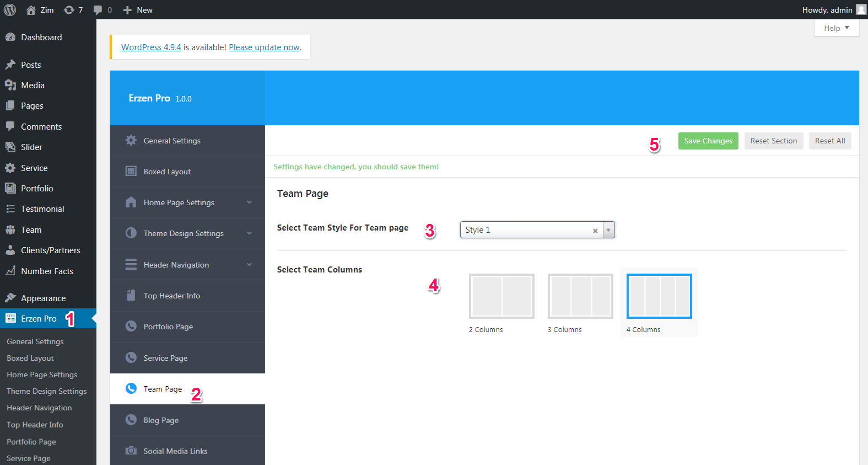Screen dimensions: 868x465
Task: Click Please update now link
Action: pos(264,47)
